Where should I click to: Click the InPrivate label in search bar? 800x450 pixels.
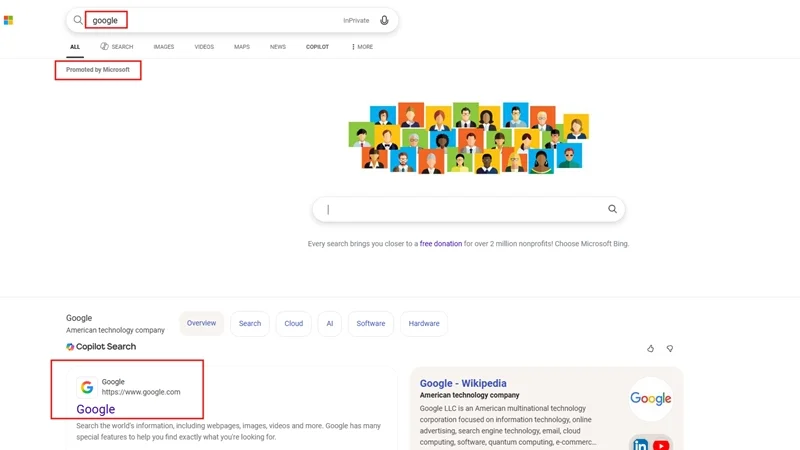(356, 20)
